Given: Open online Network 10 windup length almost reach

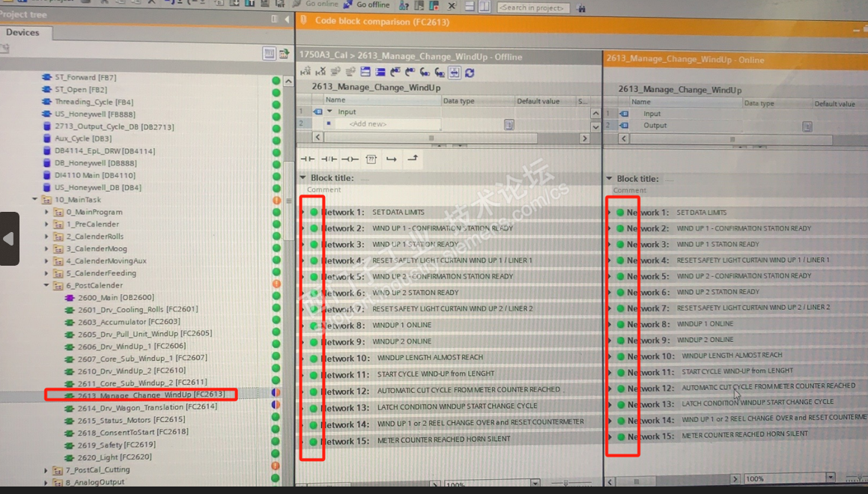Looking at the screenshot, I should pyautogui.click(x=736, y=356).
